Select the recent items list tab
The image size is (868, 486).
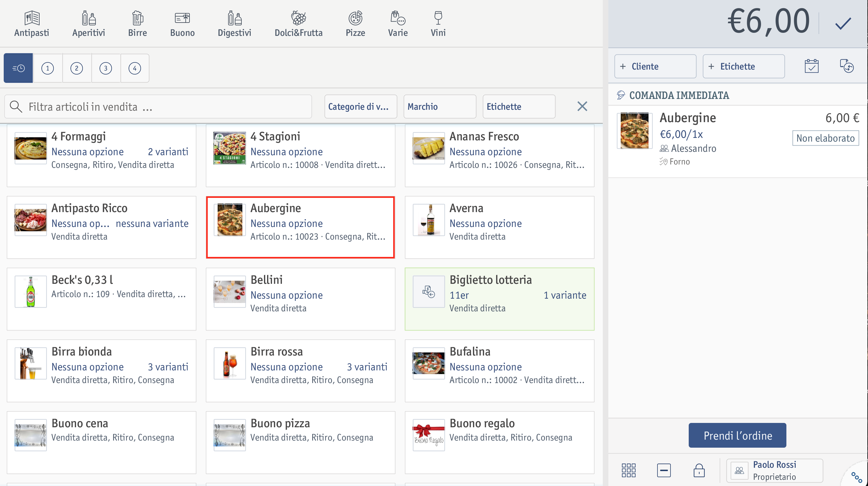coord(18,68)
